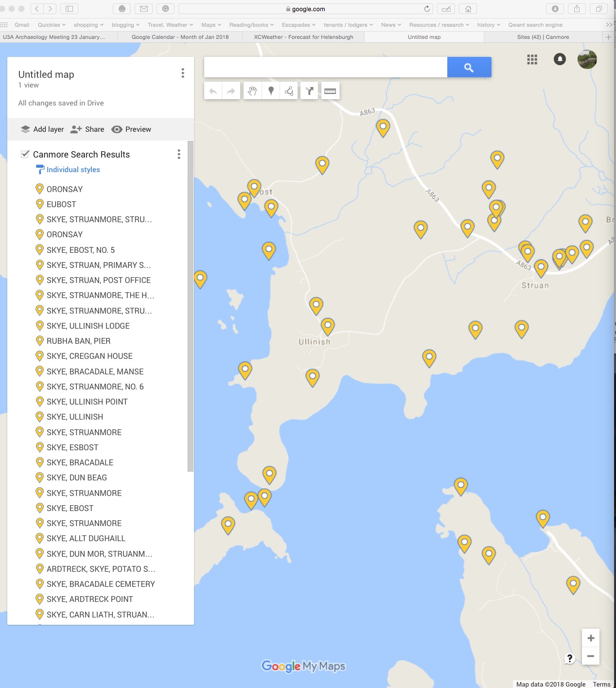Click Add layer button
Image resolution: width=616 pixels, height=688 pixels.
pyautogui.click(x=42, y=129)
